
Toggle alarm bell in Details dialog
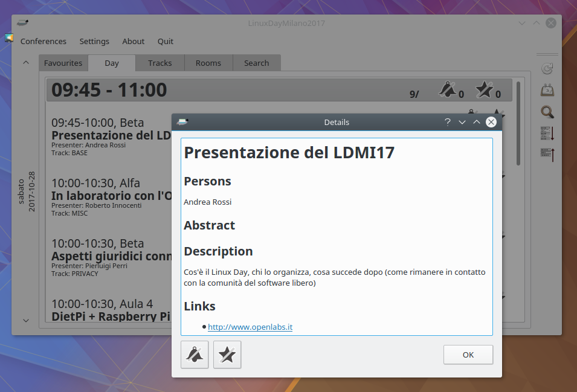(195, 355)
